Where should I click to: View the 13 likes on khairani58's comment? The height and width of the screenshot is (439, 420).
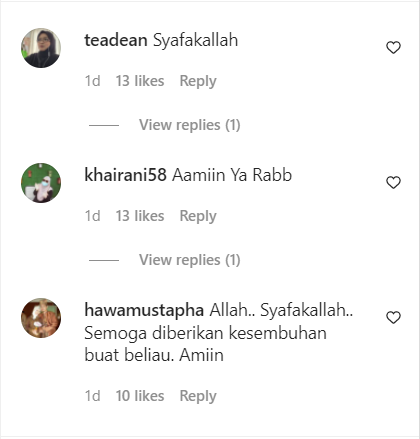click(x=140, y=216)
